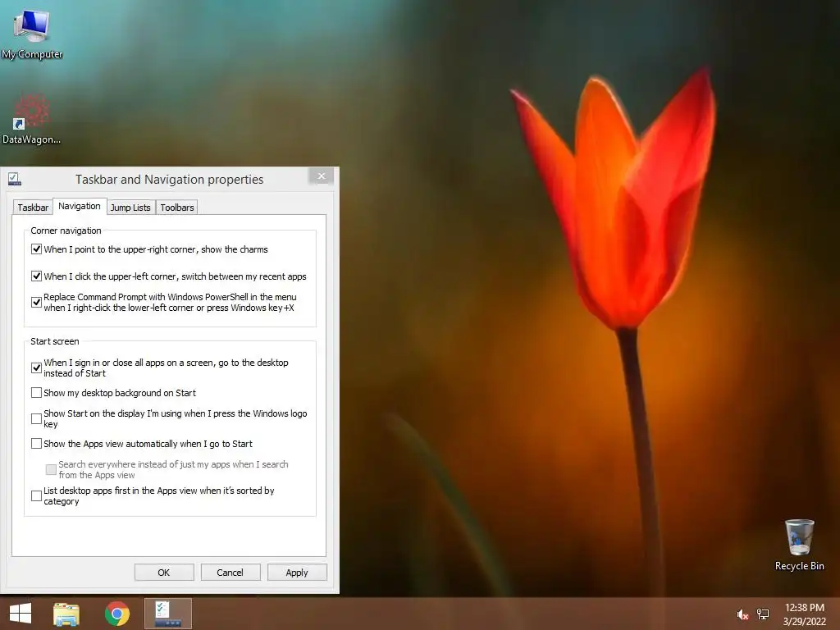Click the OK button
This screenshot has width=840, height=630.
click(164, 572)
